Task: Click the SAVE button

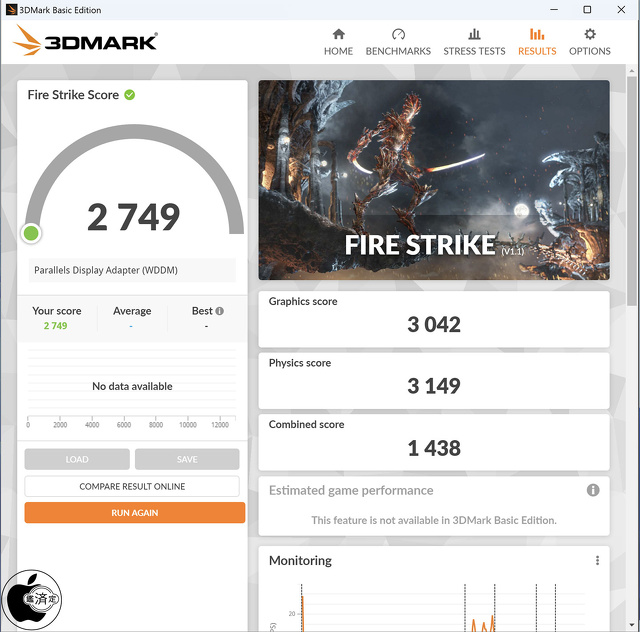Action: 187,459
